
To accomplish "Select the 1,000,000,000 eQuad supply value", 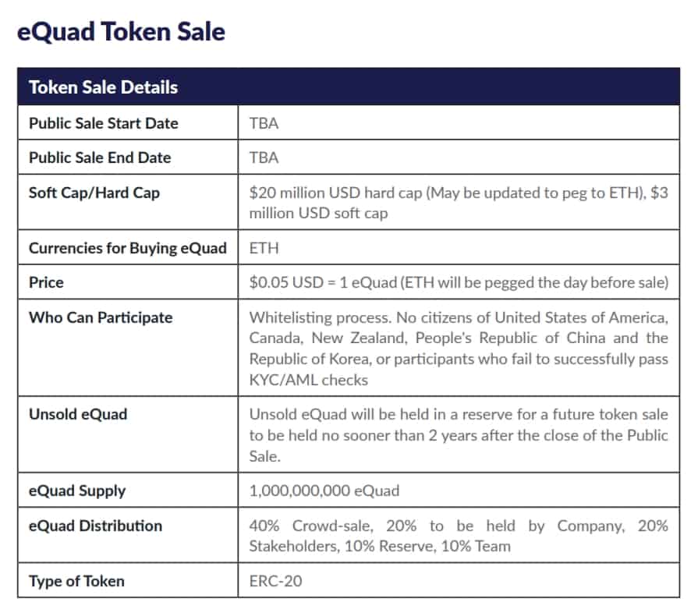I will point(324,490).
